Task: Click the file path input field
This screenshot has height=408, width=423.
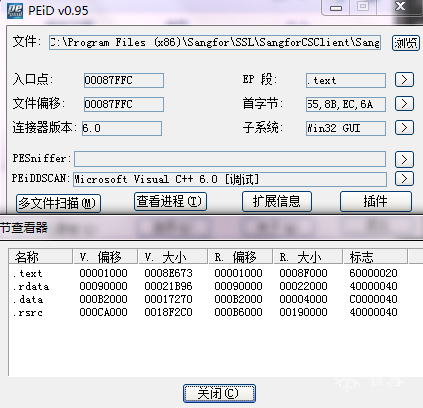Action: click(215, 42)
